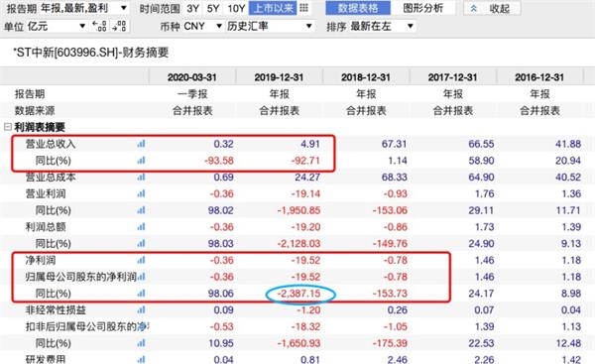This screenshot has width=595, height=364.
Task: Click the 净利润 row label
Action: 41,260
